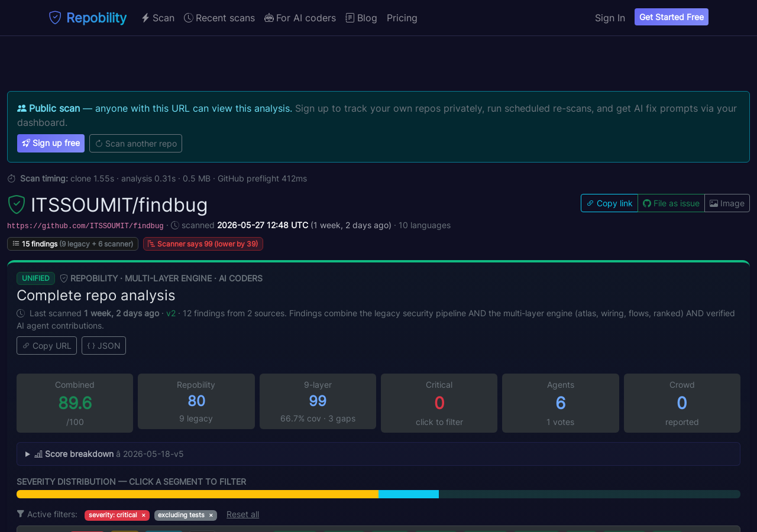The image size is (757, 532).
Task: Click Get Started Free button
Action: pos(671,17)
